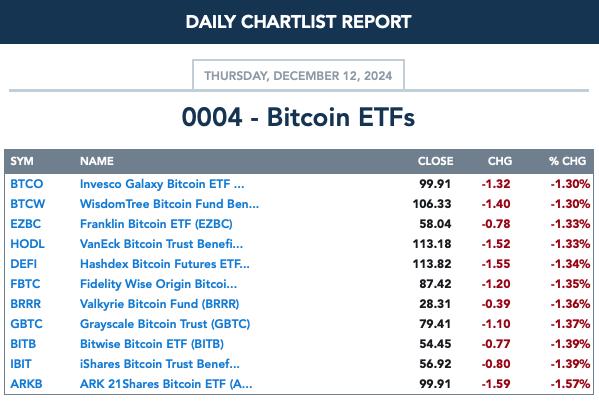The height and width of the screenshot is (401, 599).
Task: Click the HODL ticker symbol
Action: [x=27, y=244]
